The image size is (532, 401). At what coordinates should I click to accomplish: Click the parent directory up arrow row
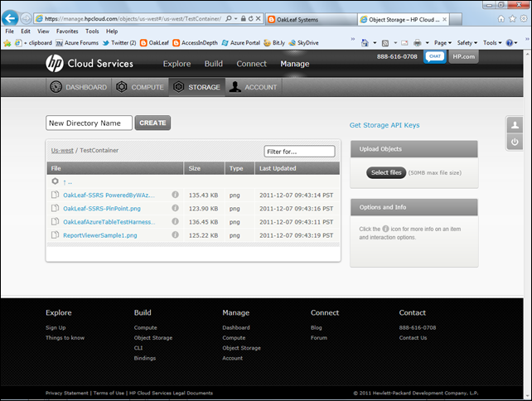click(x=193, y=181)
